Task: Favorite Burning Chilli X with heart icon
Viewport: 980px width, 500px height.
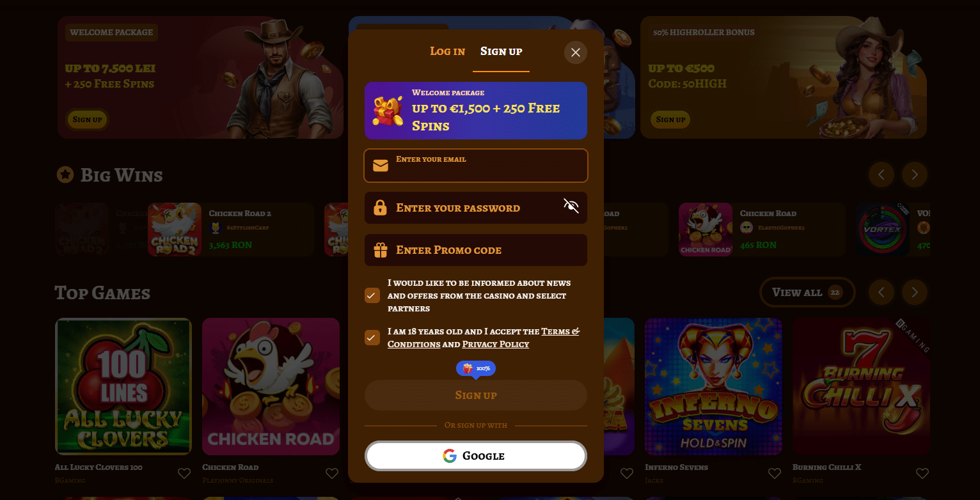Action: point(922,474)
